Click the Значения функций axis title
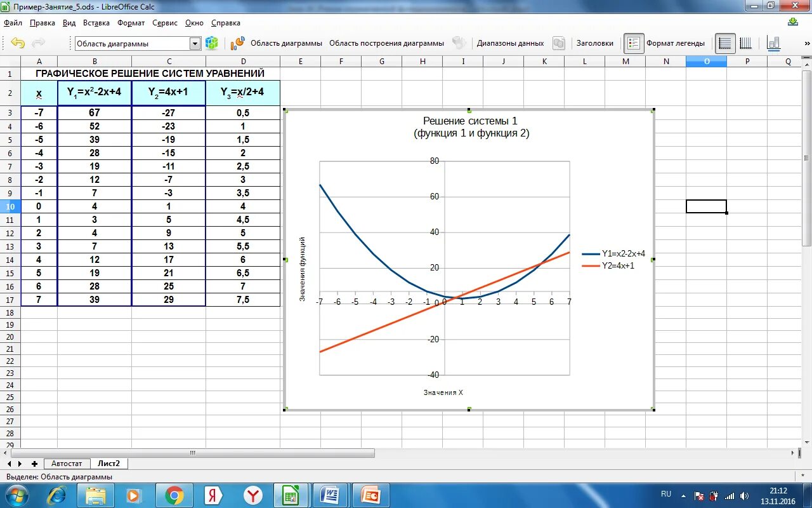Viewport: 812px width, 508px height. point(303,269)
